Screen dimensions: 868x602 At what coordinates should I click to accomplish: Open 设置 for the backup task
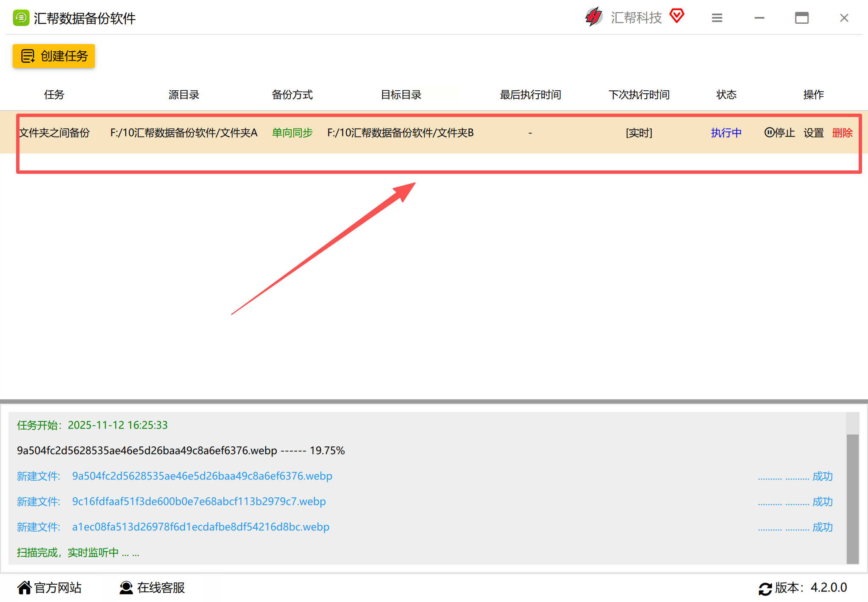click(x=813, y=133)
